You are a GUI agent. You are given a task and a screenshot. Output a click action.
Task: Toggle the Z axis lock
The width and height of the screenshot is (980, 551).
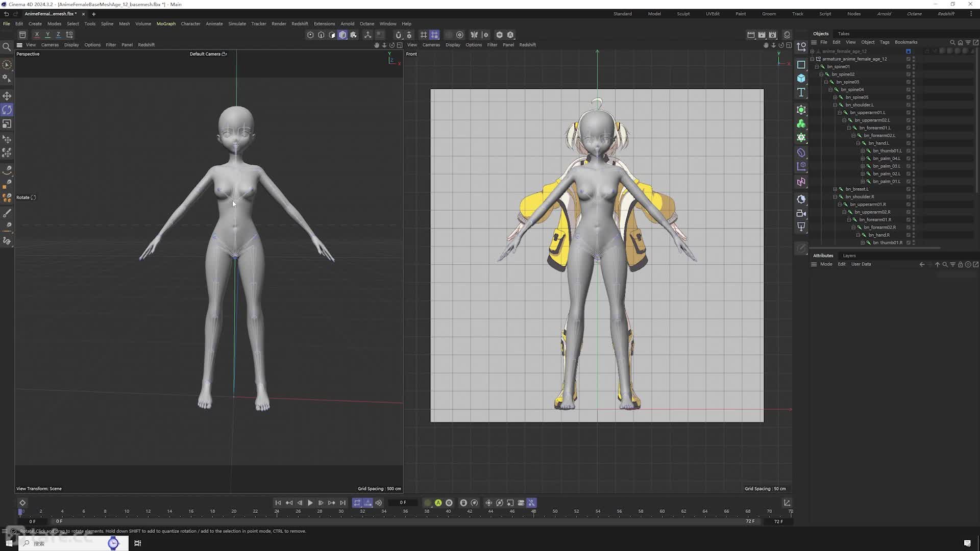click(58, 35)
